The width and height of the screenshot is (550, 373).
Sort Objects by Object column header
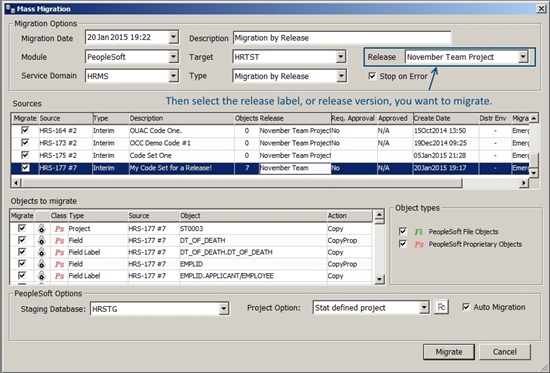253,215
